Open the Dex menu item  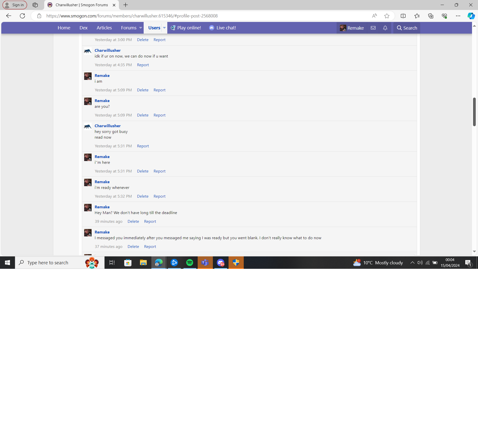coord(83,28)
